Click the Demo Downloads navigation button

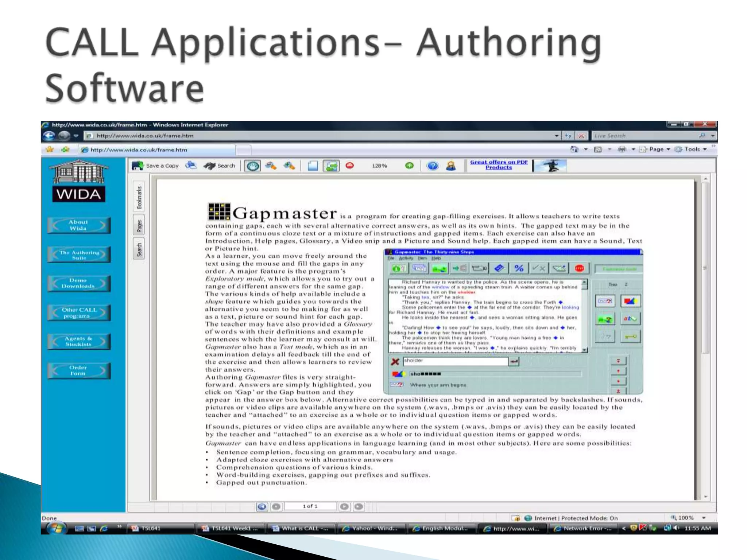point(78,283)
